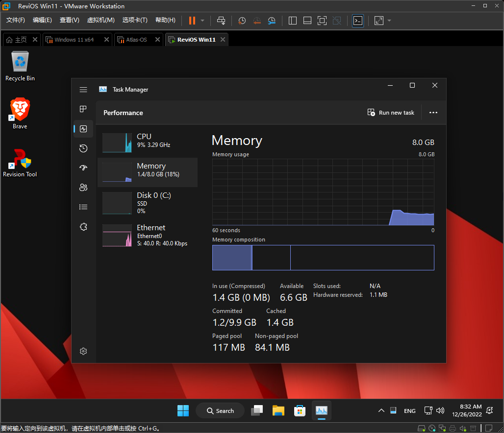Open Task Manager three-dots more options
The height and width of the screenshot is (433, 504).
433,113
